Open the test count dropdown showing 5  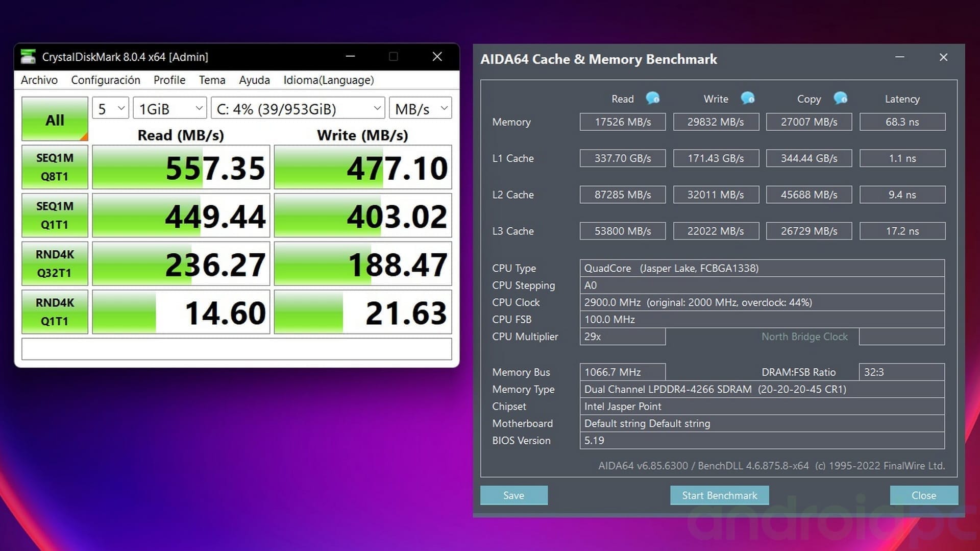click(x=111, y=108)
